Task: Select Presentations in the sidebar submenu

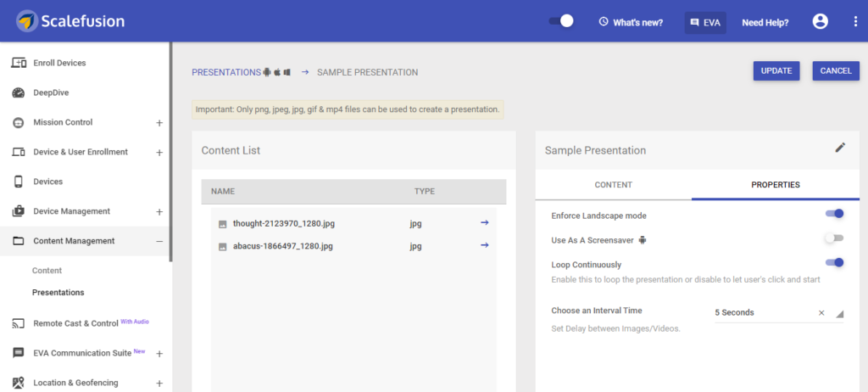Action: tap(58, 292)
